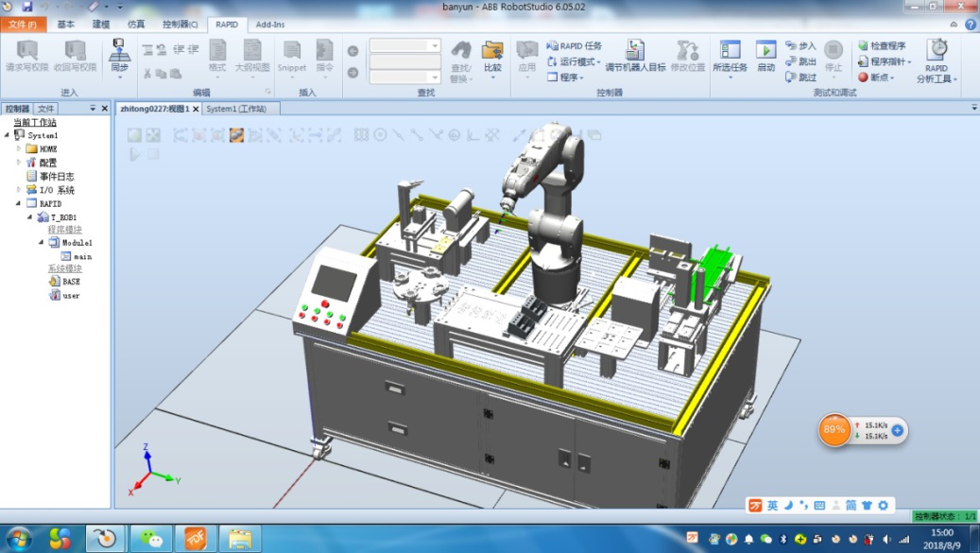
Task: Click 检查程序 check program icon
Action: 882,45
